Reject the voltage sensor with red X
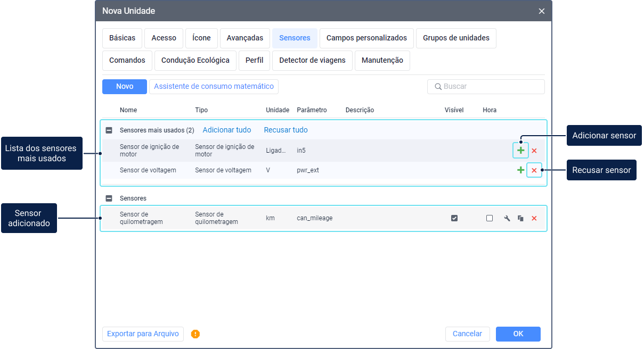The image size is (644, 349). pos(534,170)
